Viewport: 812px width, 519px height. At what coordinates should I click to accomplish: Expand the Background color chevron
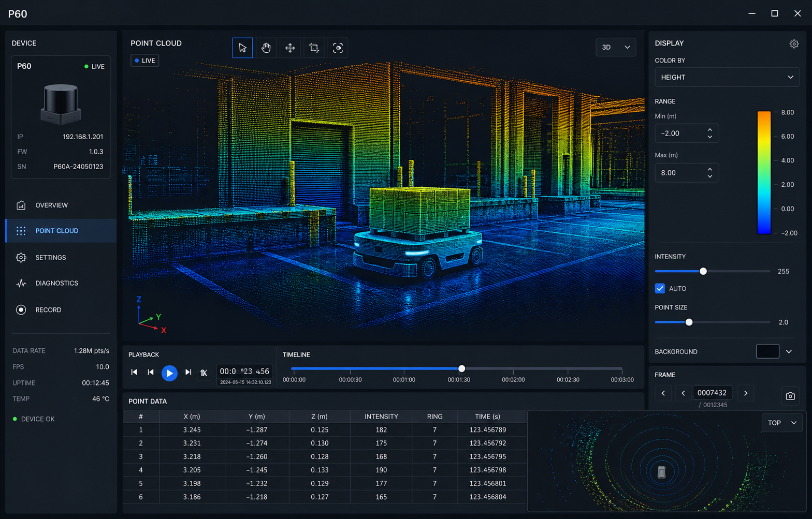coord(789,351)
